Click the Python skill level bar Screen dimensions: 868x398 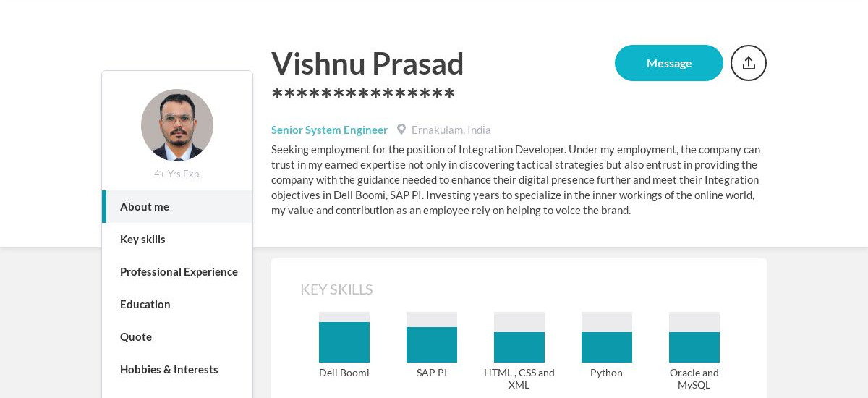click(607, 337)
